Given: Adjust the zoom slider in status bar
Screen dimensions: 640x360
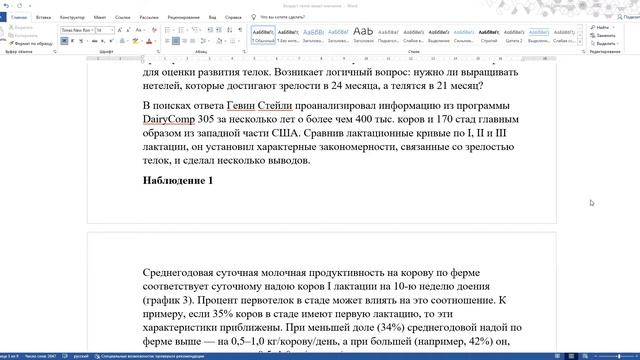Looking at the screenshot, I should 618,356.
